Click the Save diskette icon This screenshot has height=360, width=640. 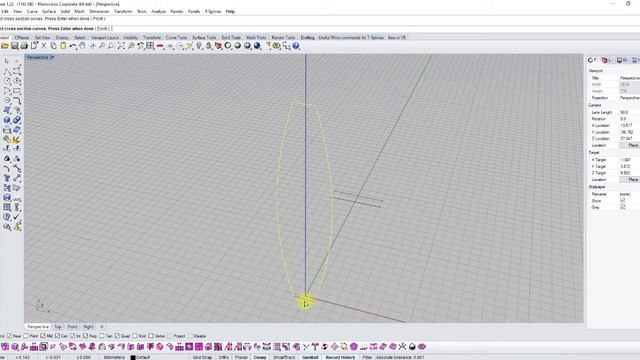pos(15,46)
